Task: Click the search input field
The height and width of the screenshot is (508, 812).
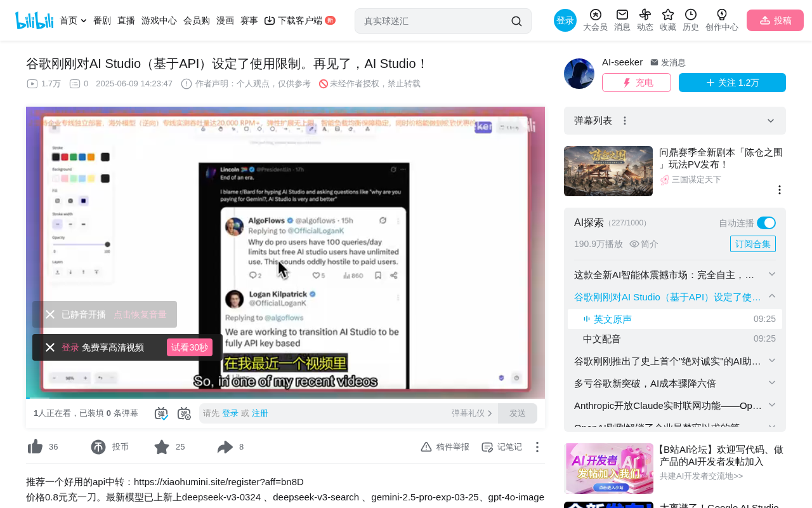Action: [x=435, y=21]
